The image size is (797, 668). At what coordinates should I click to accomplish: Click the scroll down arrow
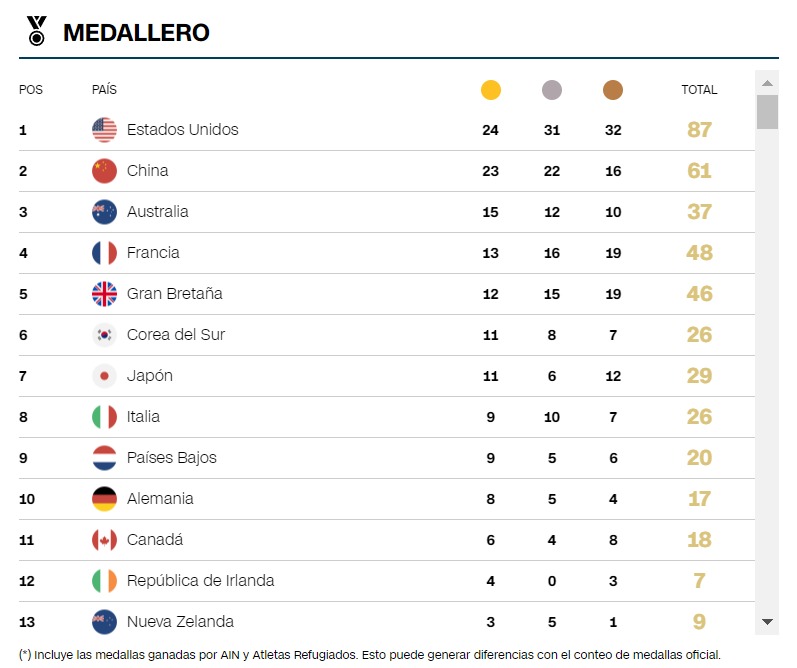767,622
